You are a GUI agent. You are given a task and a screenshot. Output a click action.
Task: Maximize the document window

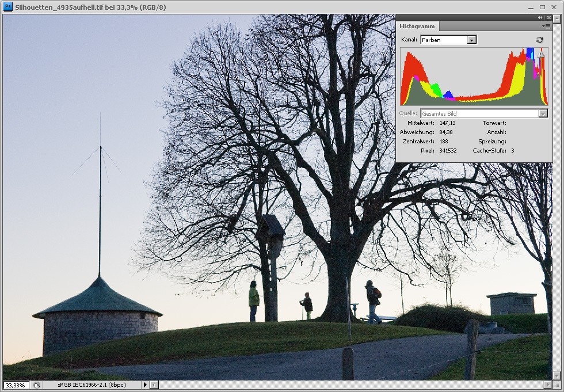tap(542, 7)
